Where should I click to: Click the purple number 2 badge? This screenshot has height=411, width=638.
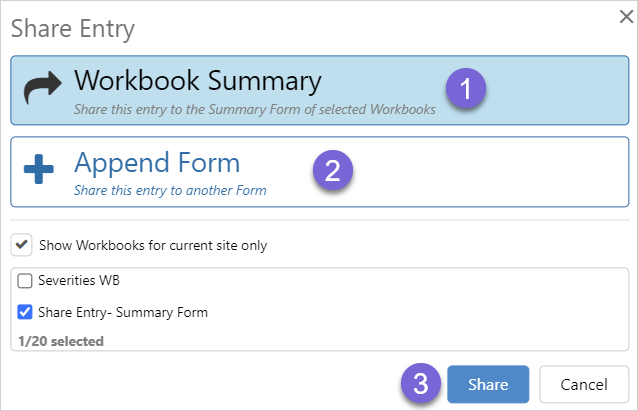tap(334, 168)
